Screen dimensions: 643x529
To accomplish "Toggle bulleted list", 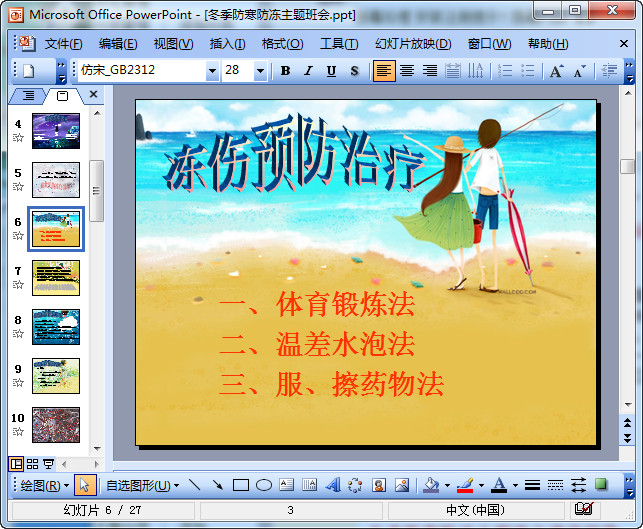I will [x=527, y=71].
